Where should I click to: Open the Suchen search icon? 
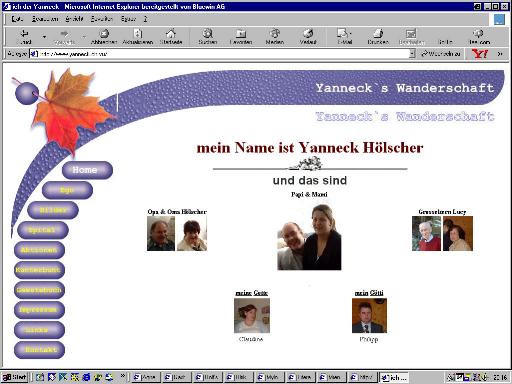coord(208,33)
